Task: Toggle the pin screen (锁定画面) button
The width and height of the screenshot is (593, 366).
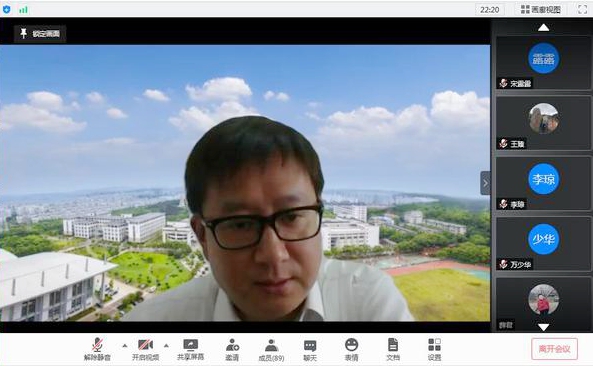Action: click(x=40, y=34)
